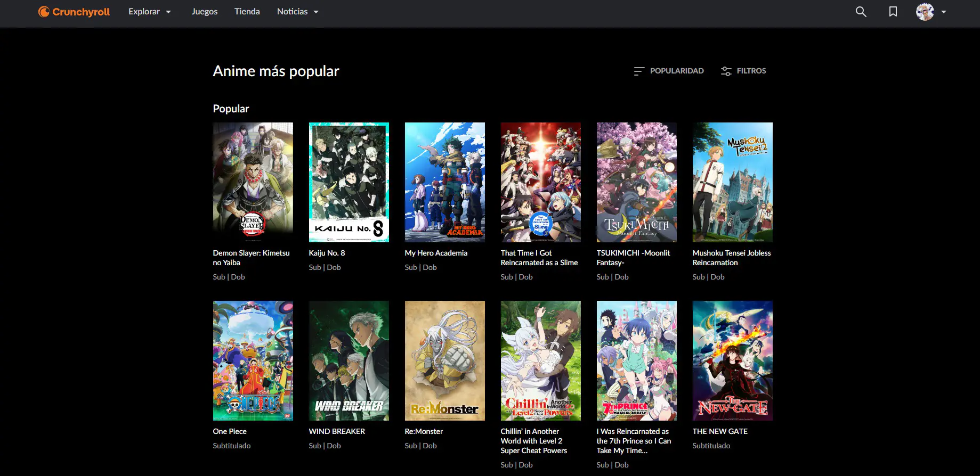Click I Was Reincarnated as 7th Prince title
This screenshot has width=980, height=476.
[634, 441]
